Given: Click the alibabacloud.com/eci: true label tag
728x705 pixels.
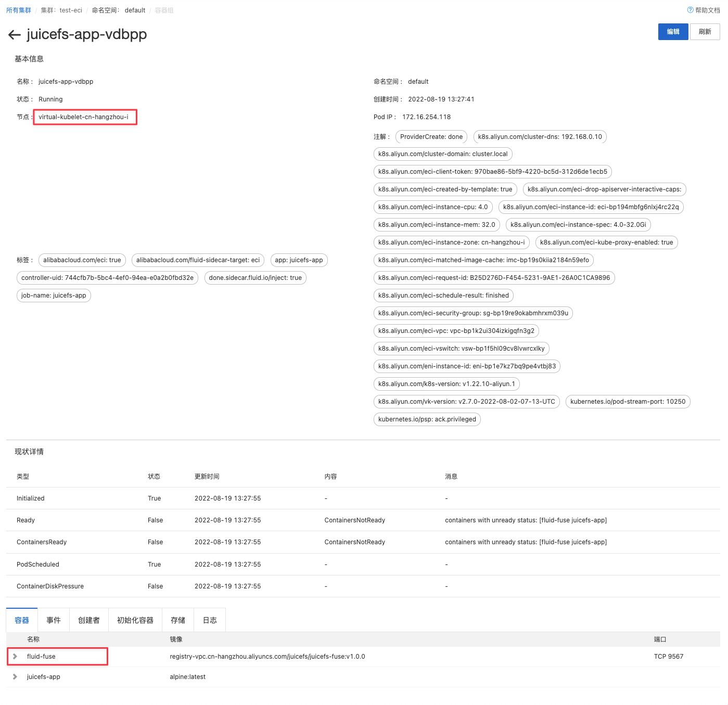Looking at the screenshot, I should (82, 260).
